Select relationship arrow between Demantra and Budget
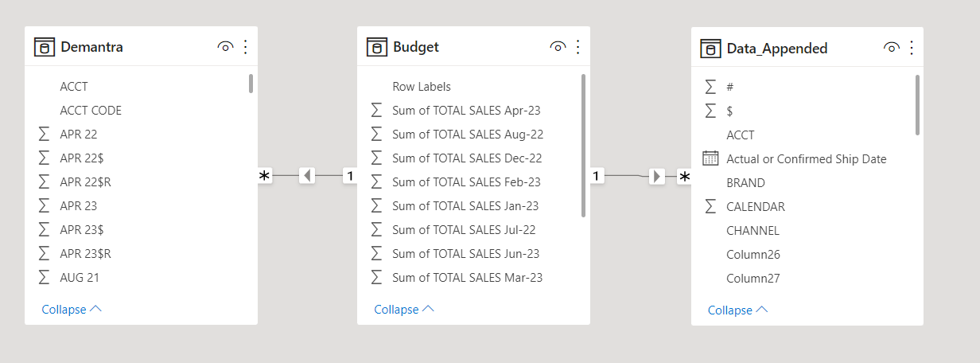980x363 pixels. coord(307,175)
